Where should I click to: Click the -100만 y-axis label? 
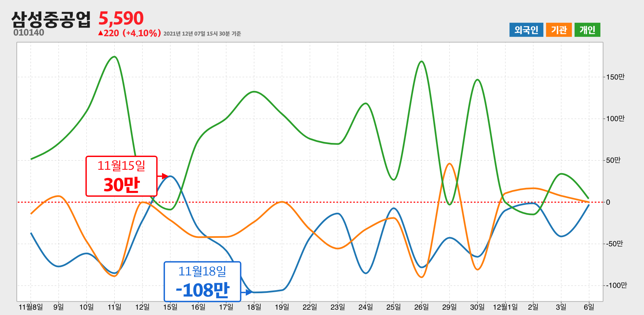click(x=616, y=285)
